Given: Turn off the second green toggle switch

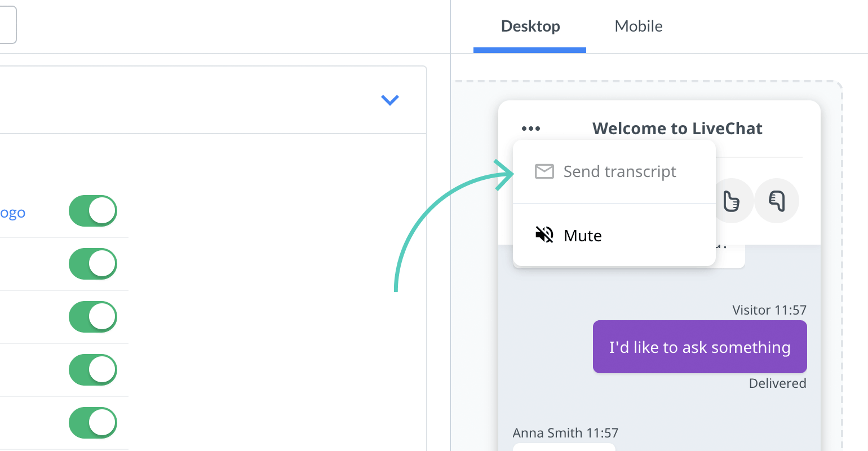Looking at the screenshot, I should pos(93,264).
